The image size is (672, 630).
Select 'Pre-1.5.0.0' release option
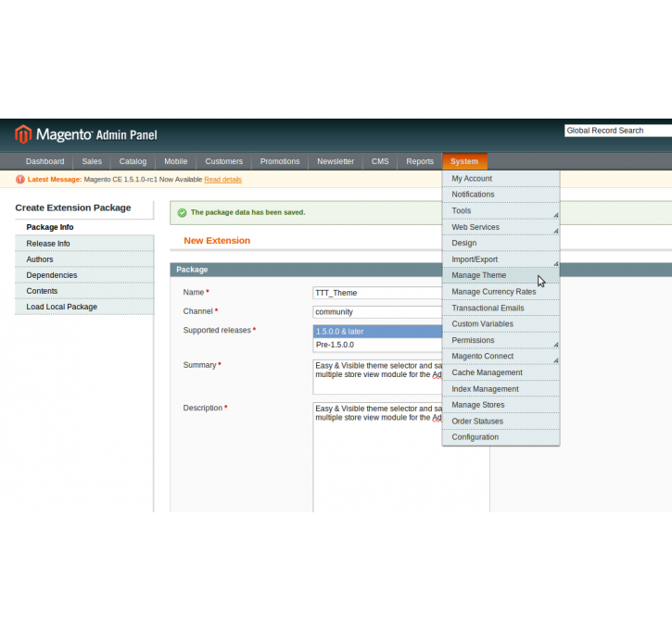pos(377,346)
